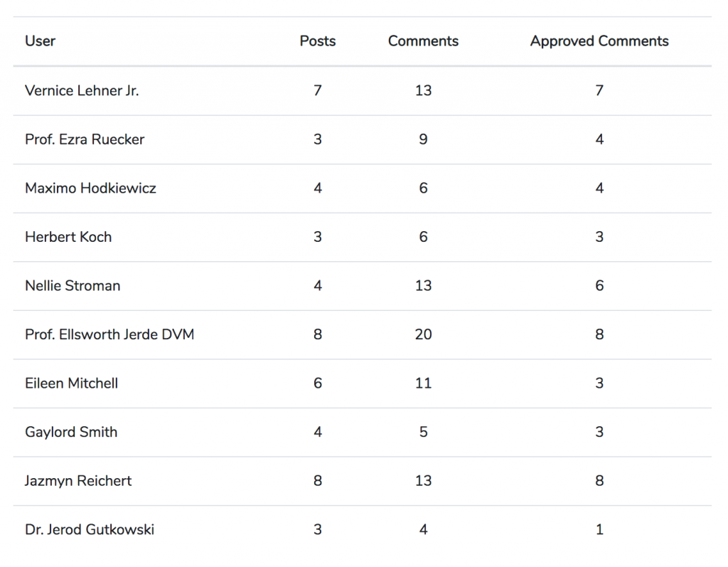Click the Herbert Koch user cell
The height and width of the screenshot is (567, 728).
pos(68,237)
